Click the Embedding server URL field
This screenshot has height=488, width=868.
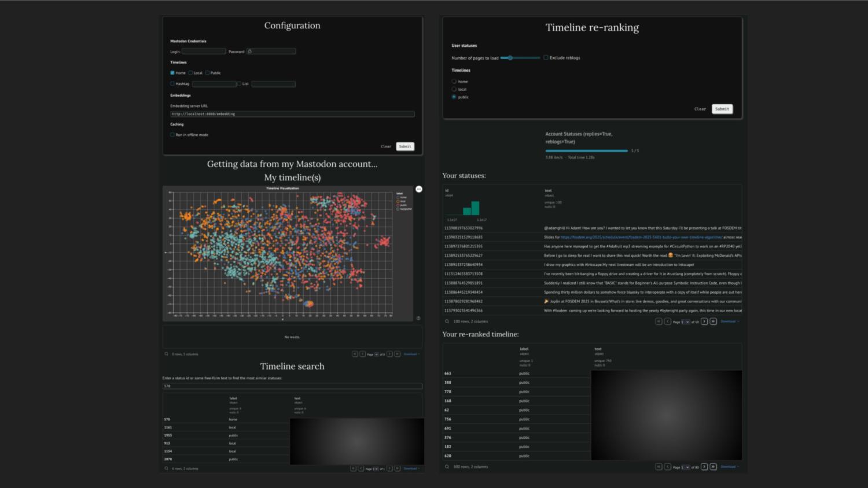coord(292,114)
